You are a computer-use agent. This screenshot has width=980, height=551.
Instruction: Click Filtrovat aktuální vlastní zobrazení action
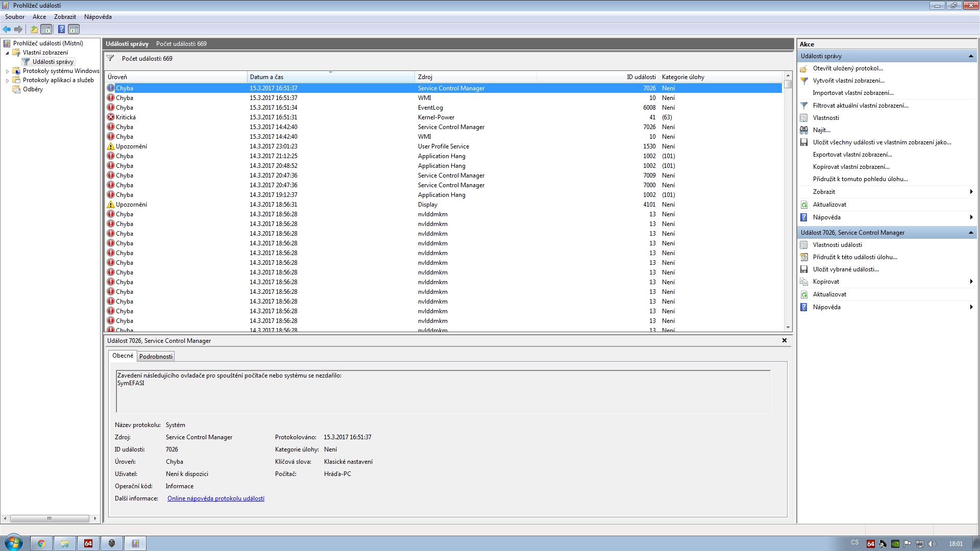860,106
